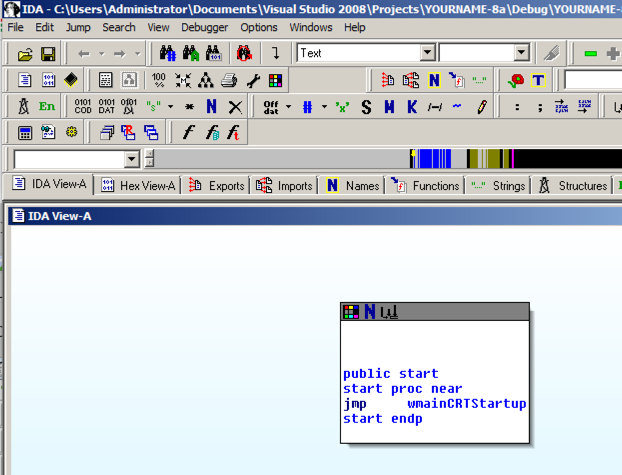
Task: Click the disassembly view document icon
Action: coord(25,80)
